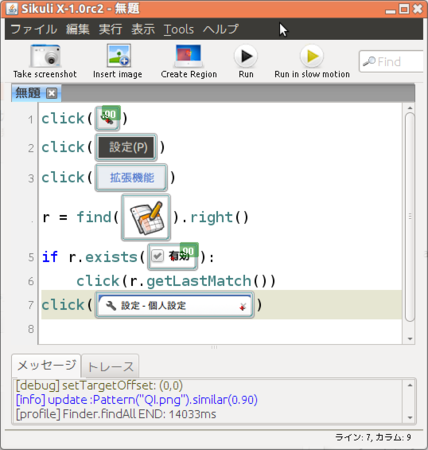Image resolution: width=428 pixels, height=450 pixels.
Task: Click the ライン: 7, カラム: 9 status text
Action: tap(373, 437)
